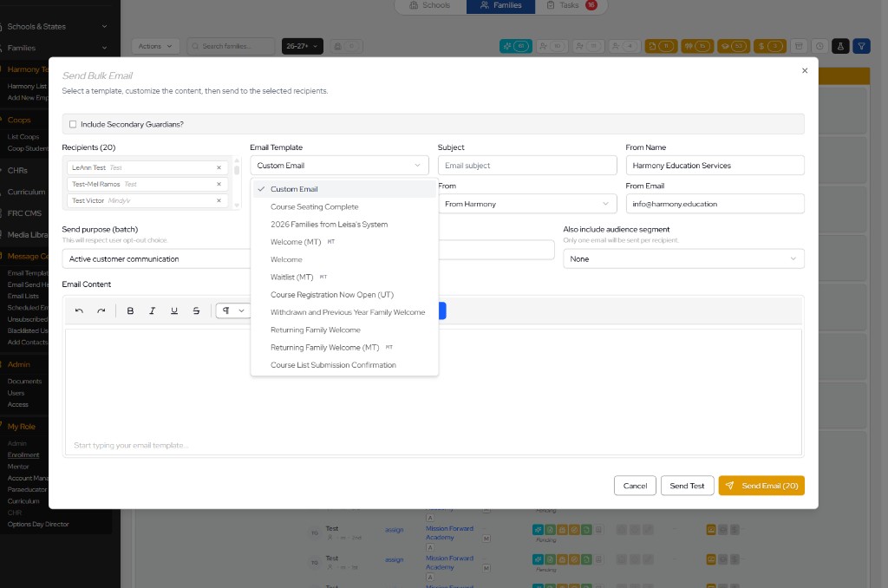
Task: Open Options Day Director in the sidebar
Action: point(38,525)
